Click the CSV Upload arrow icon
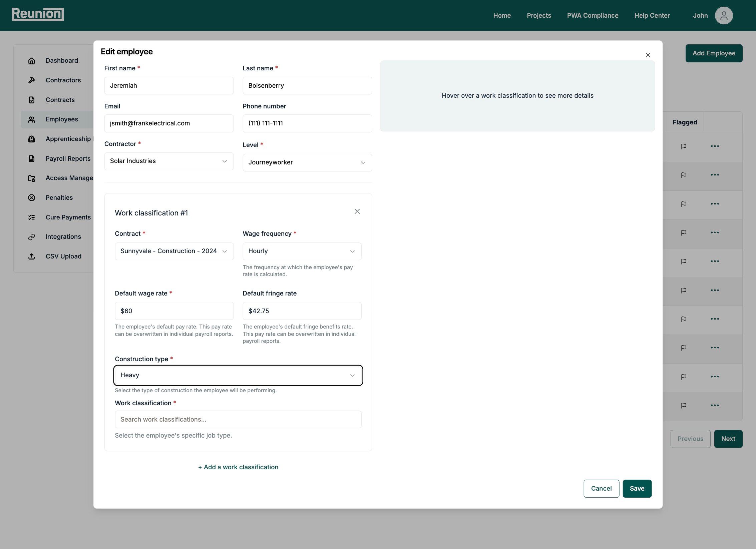Screen dimensions: 756x549 (x=32, y=256)
